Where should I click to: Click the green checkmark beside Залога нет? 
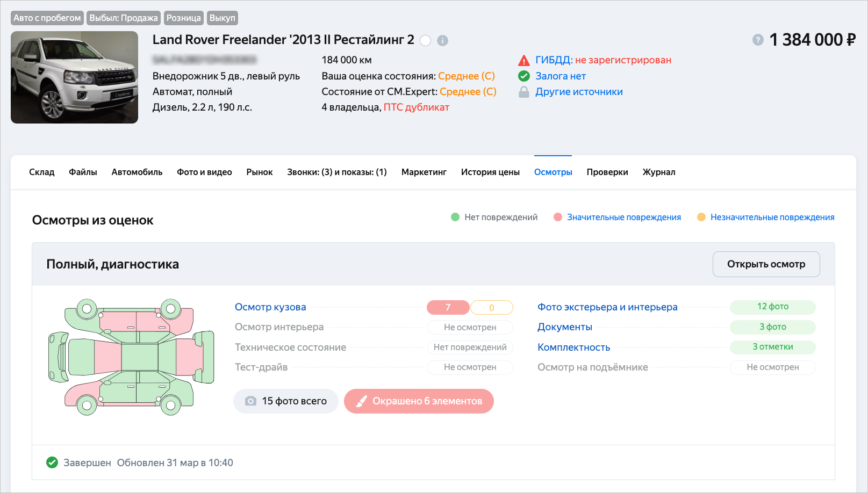(524, 76)
